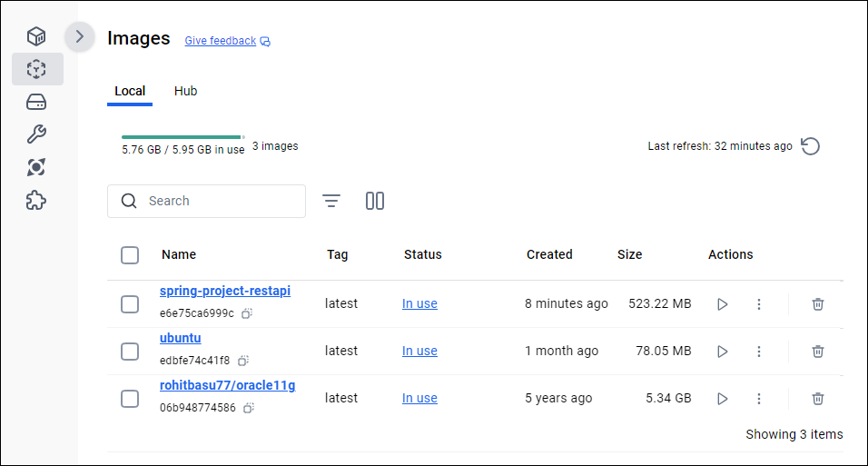Expand the sidebar with the chevron button
The width and height of the screenshot is (868, 466).
pos(80,36)
